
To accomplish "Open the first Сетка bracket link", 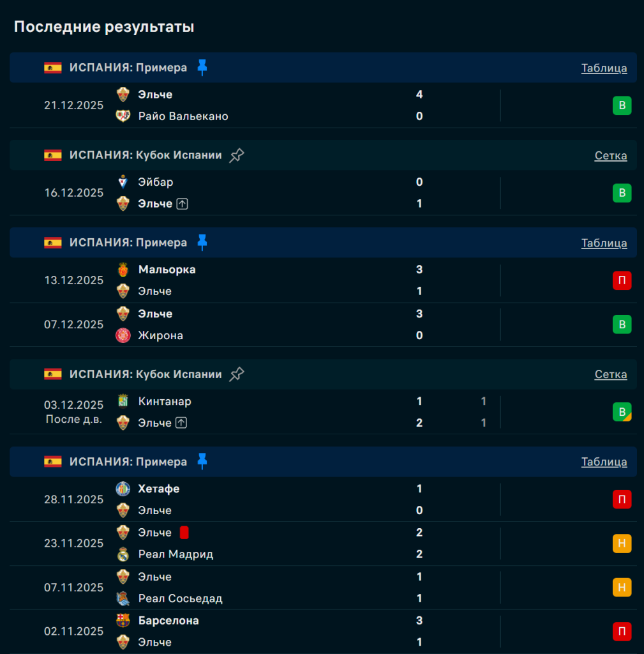I will tap(610, 156).
